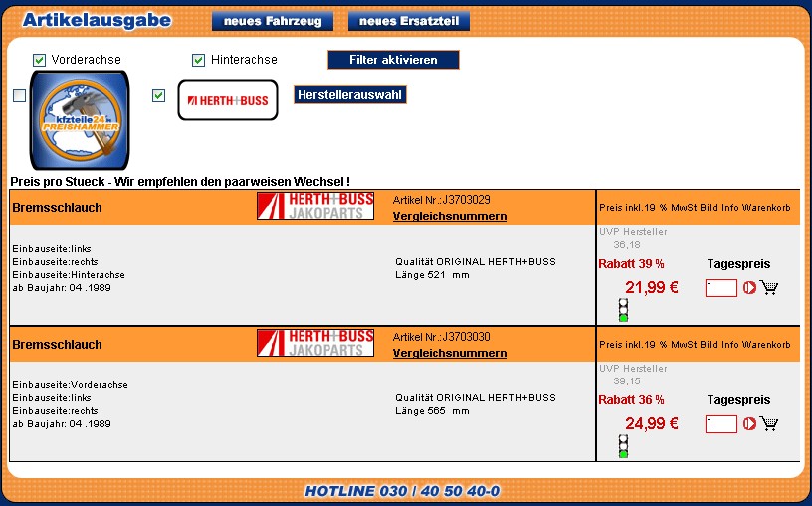Click availability traffic light under 24,99 €
This screenshot has width=812, height=506.
click(x=624, y=446)
